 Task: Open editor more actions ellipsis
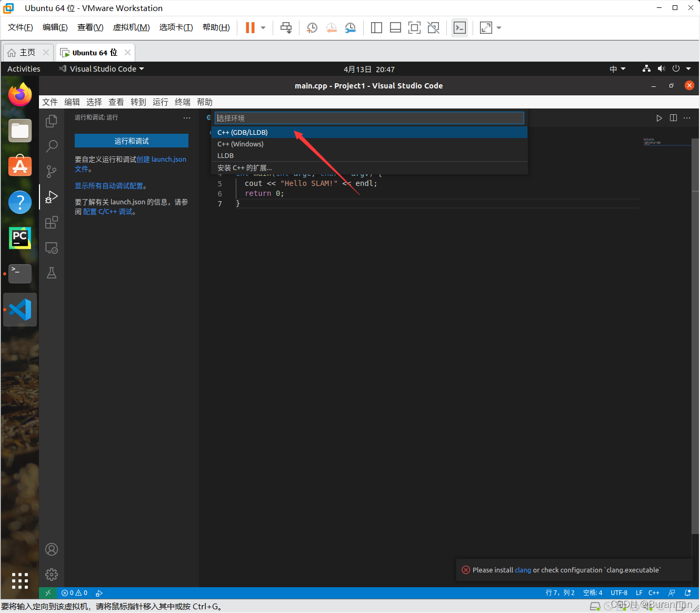click(x=687, y=118)
